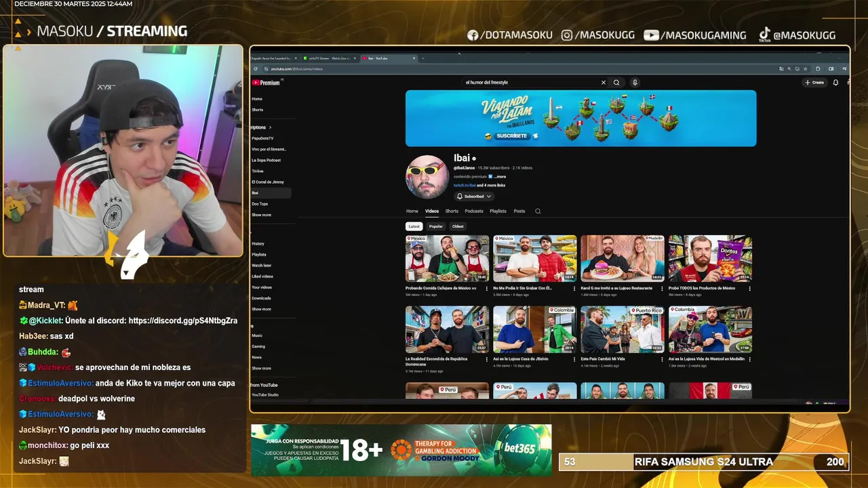Viewport: 868px width, 488px height.
Task: Open the 'Viajando por Latam' channel banner
Action: (580, 118)
